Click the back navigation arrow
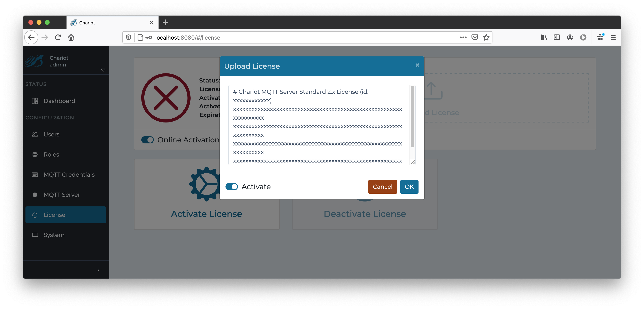The height and width of the screenshot is (309, 644). 31,38
